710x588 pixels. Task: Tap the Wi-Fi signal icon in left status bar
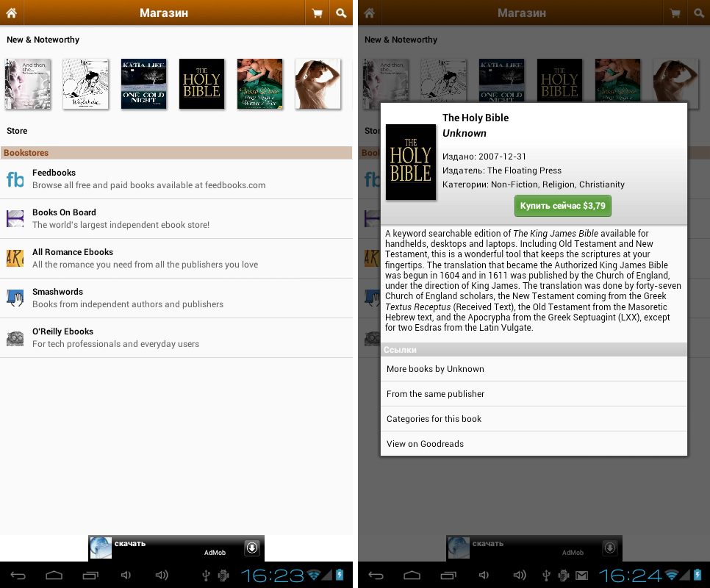point(315,575)
